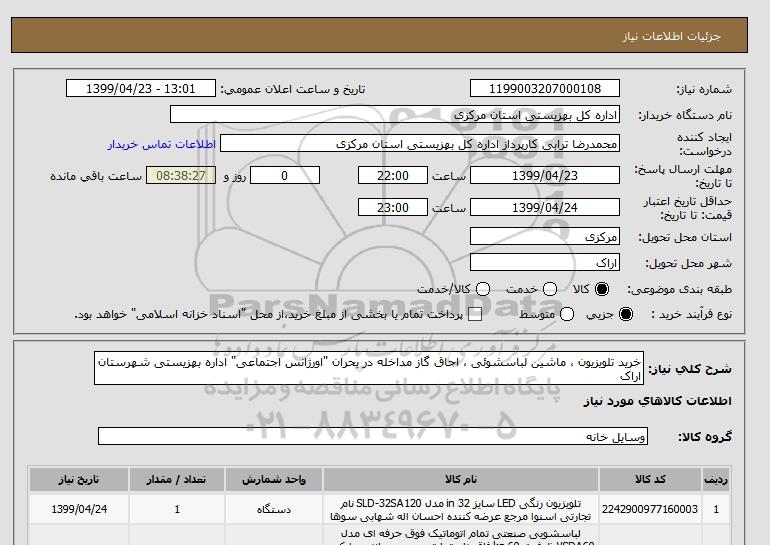770x545 pixels.
Task: Click the 23:00 validity time field
Action: click(x=393, y=208)
